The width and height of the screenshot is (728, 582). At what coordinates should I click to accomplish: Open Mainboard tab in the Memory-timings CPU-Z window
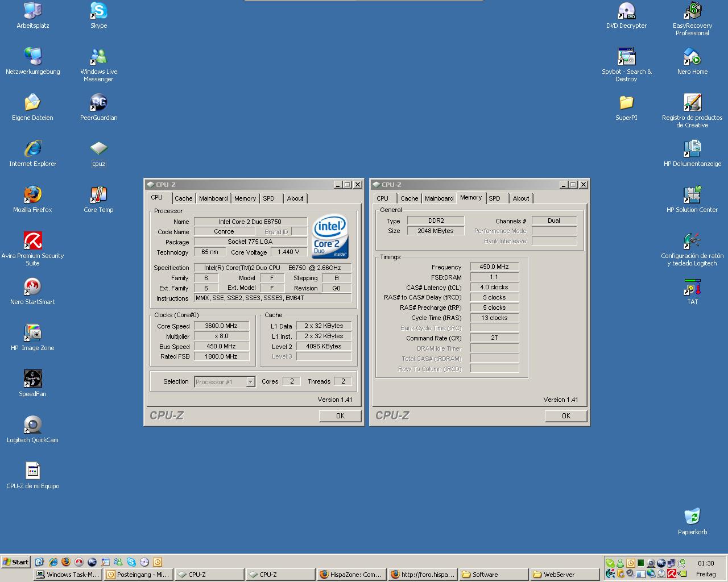click(x=439, y=198)
